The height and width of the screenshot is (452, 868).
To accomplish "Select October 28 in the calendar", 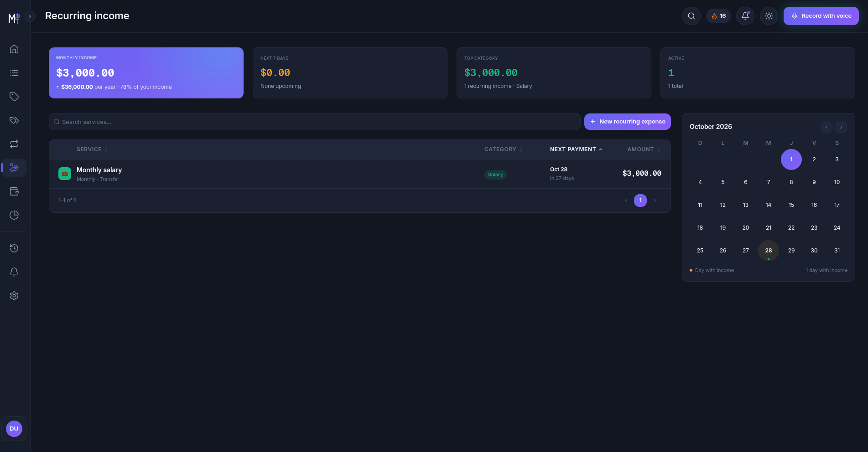I will tap(769, 251).
